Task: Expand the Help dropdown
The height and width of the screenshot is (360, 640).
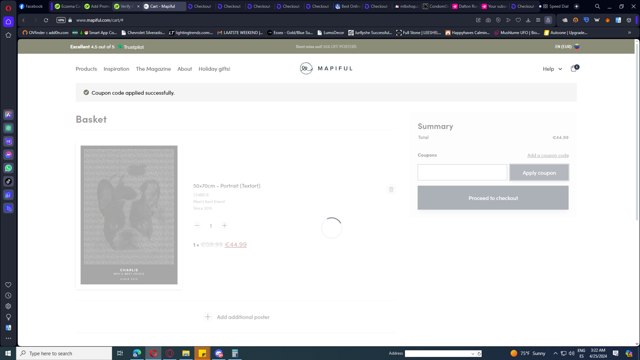Action: (552, 69)
